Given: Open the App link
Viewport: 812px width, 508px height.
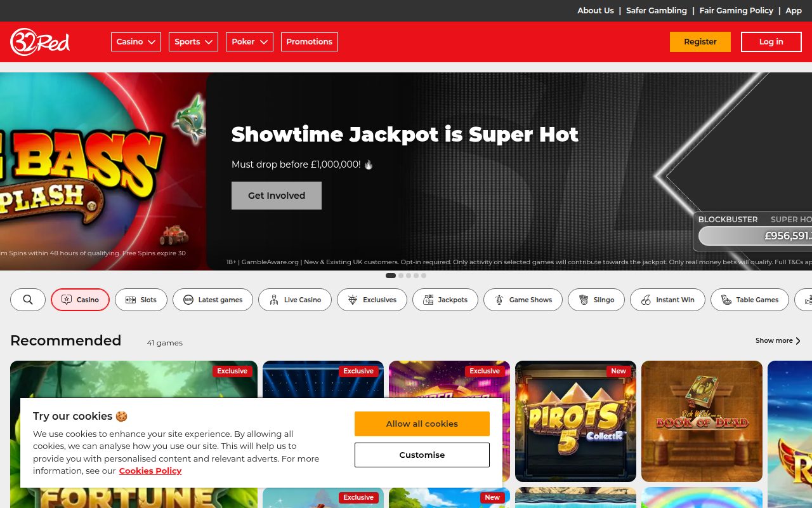Looking at the screenshot, I should (x=794, y=10).
